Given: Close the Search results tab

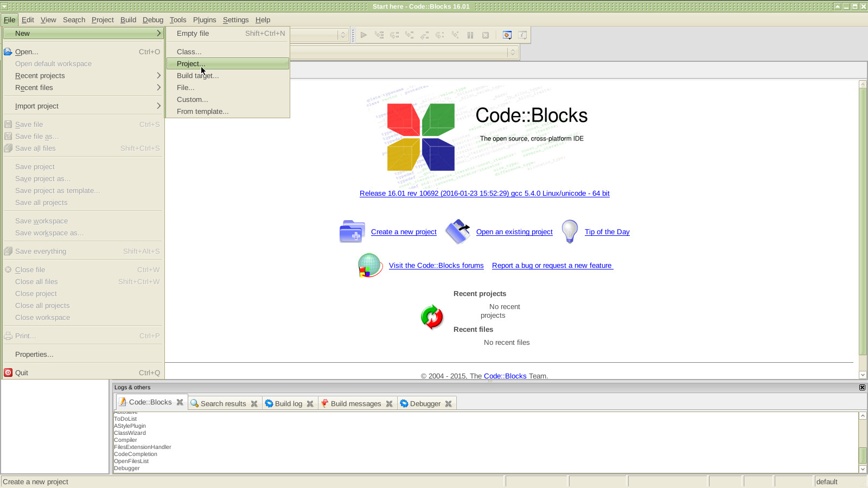Looking at the screenshot, I should coord(254,403).
